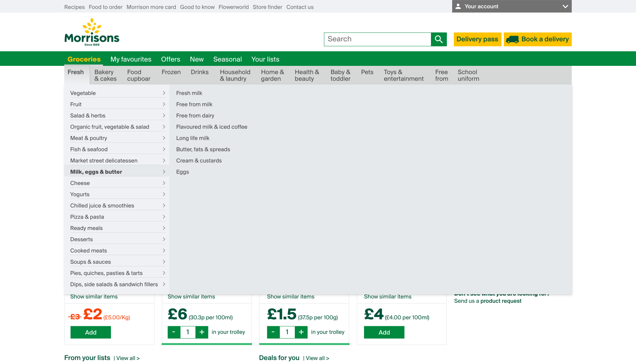Click Long life milk link
Screen dimensions: 636x364
tap(193, 138)
